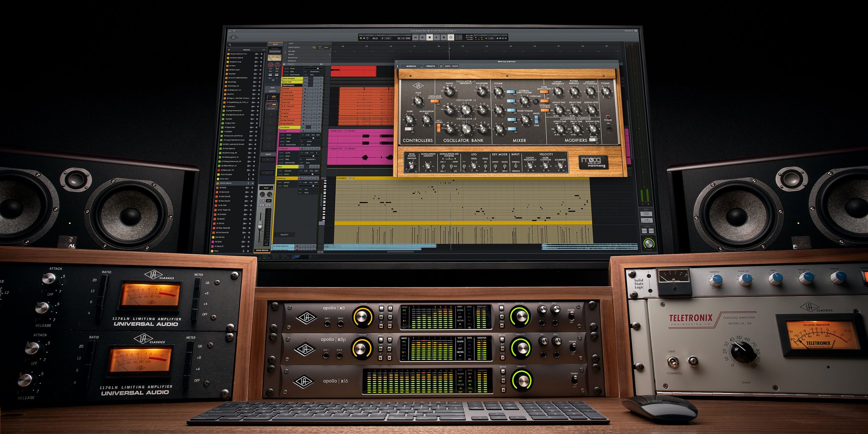Click the UA diamond logo in LUNA's header
The image size is (868, 434).
click(x=234, y=38)
